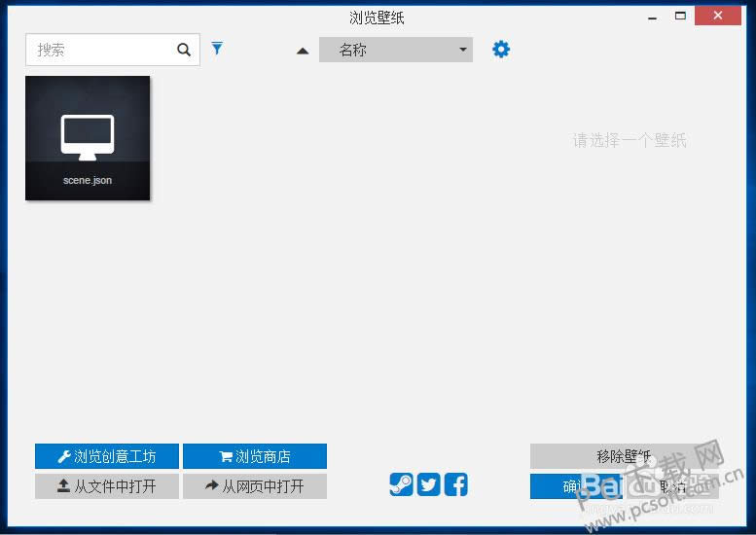
Task: Click the magnifier search icon
Action: click(184, 50)
